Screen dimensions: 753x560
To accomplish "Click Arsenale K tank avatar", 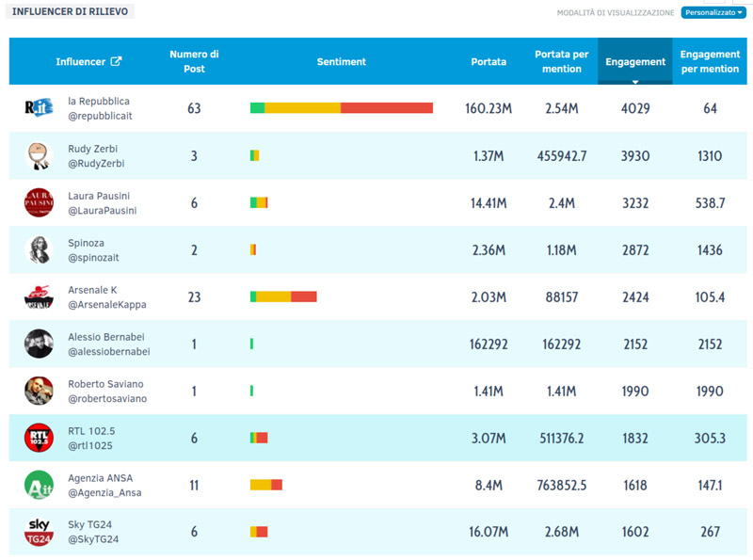I will pyautogui.click(x=39, y=296).
